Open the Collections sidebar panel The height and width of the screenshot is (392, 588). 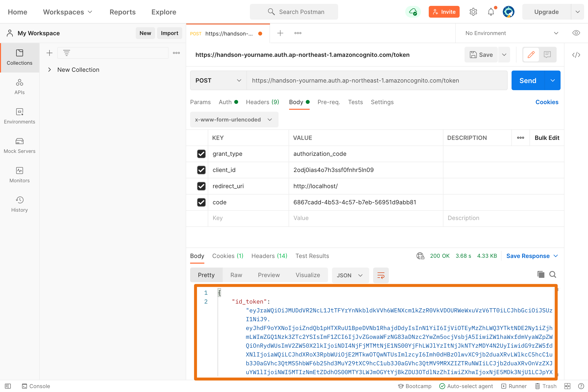tap(20, 58)
